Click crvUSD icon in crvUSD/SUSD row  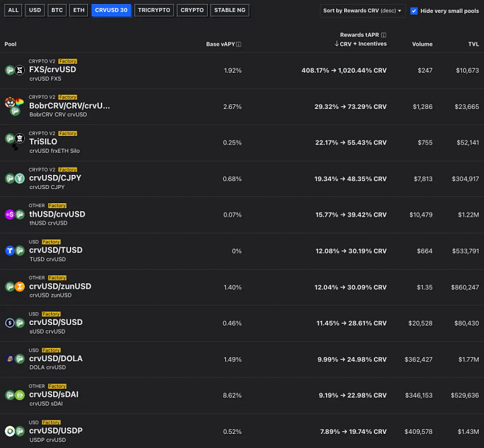pyautogui.click(x=19, y=323)
